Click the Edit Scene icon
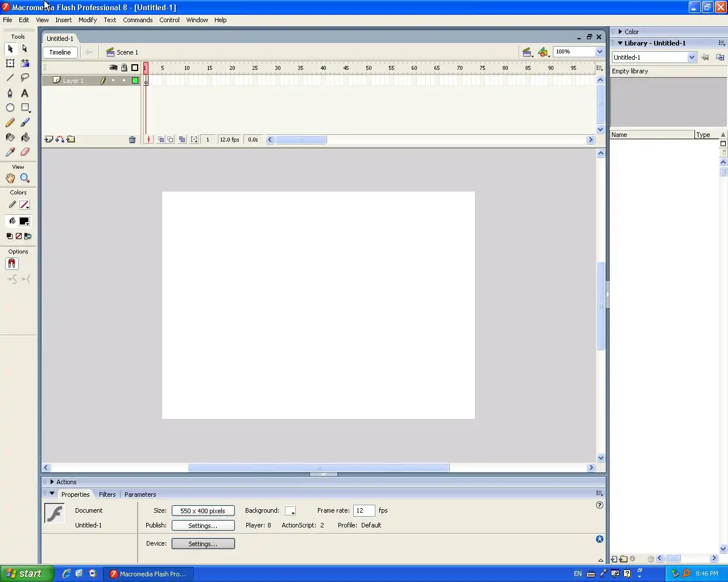The width and height of the screenshot is (728, 582). point(527,52)
